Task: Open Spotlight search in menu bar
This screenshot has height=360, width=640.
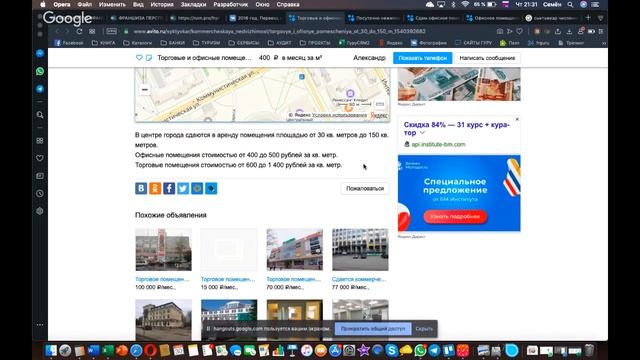Action: coord(570,4)
